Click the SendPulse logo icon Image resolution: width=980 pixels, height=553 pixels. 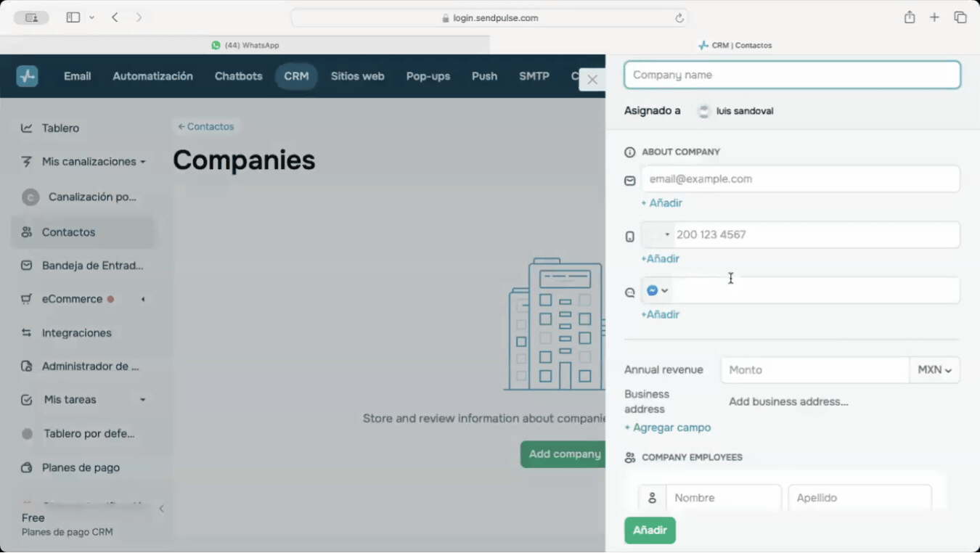click(x=27, y=76)
